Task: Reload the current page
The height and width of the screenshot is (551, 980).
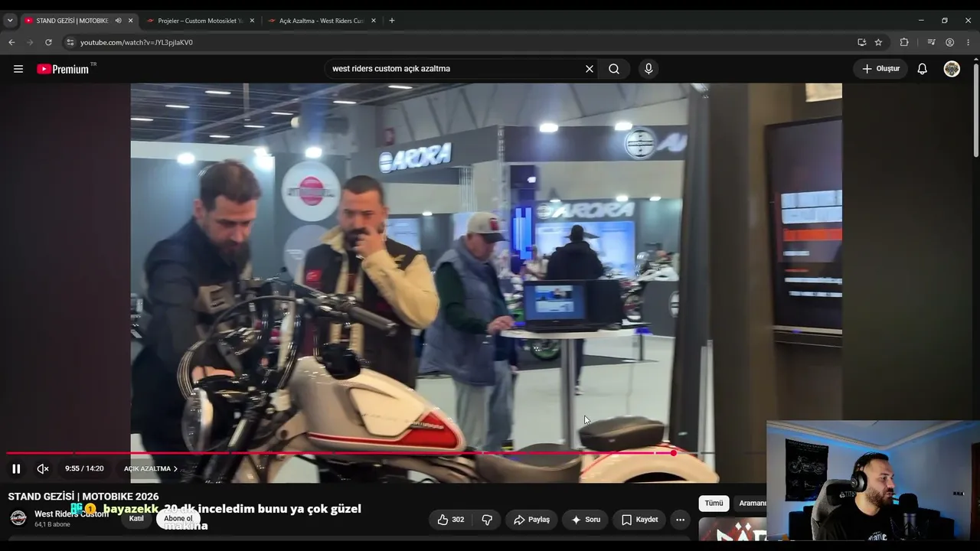Action: 48,42
